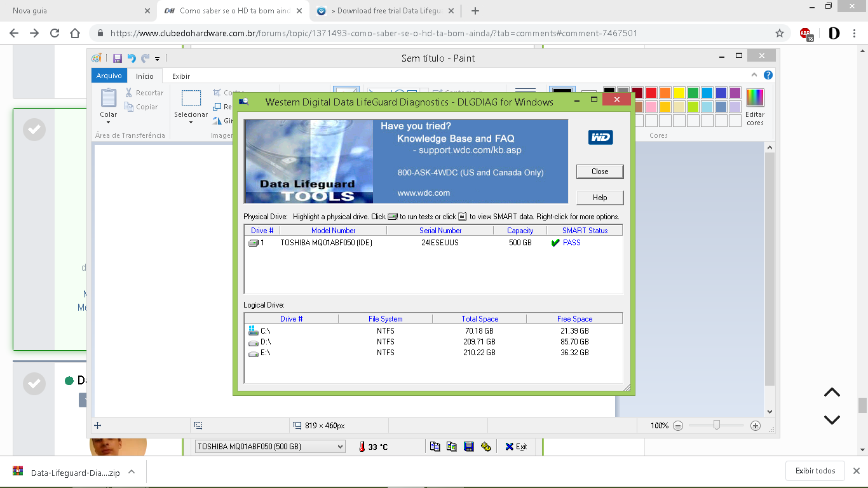Click the Paint save icon in quick access toolbar
868x488 pixels.
(118, 58)
